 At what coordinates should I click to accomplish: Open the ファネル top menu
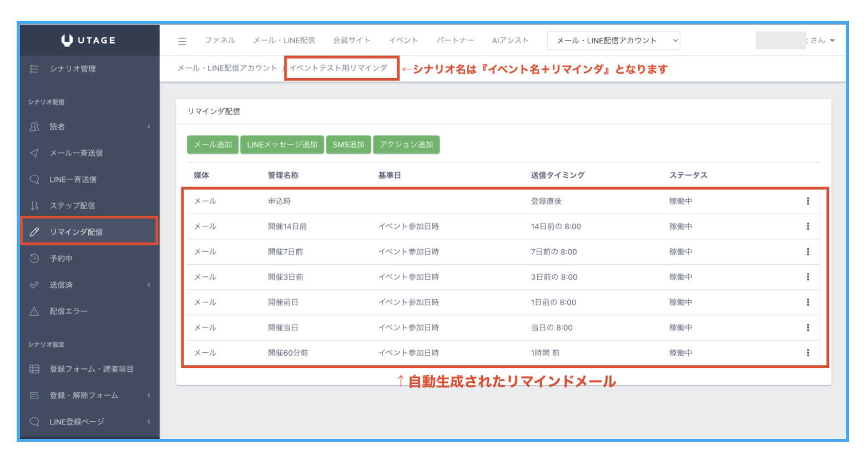pyautogui.click(x=220, y=41)
